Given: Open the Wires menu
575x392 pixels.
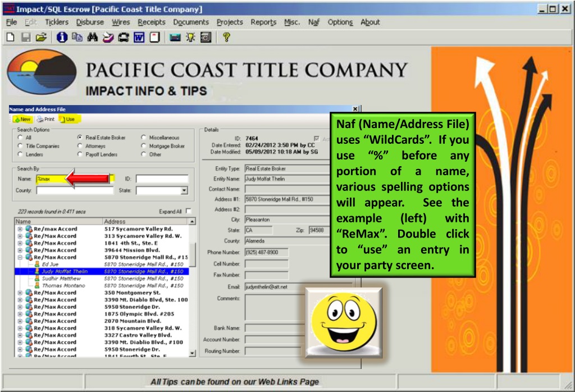Looking at the screenshot, I should pos(121,22).
